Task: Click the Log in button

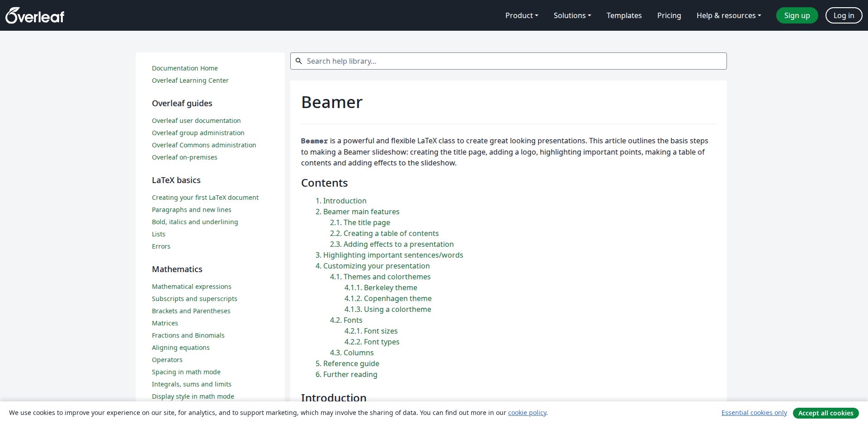Action: [x=844, y=15]
